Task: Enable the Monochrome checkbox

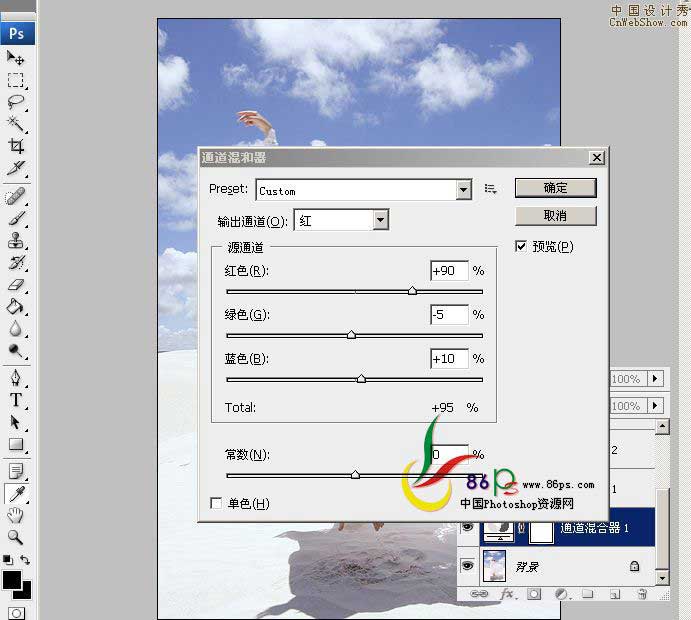Action: pyautogui.click(x=216, y=503)
